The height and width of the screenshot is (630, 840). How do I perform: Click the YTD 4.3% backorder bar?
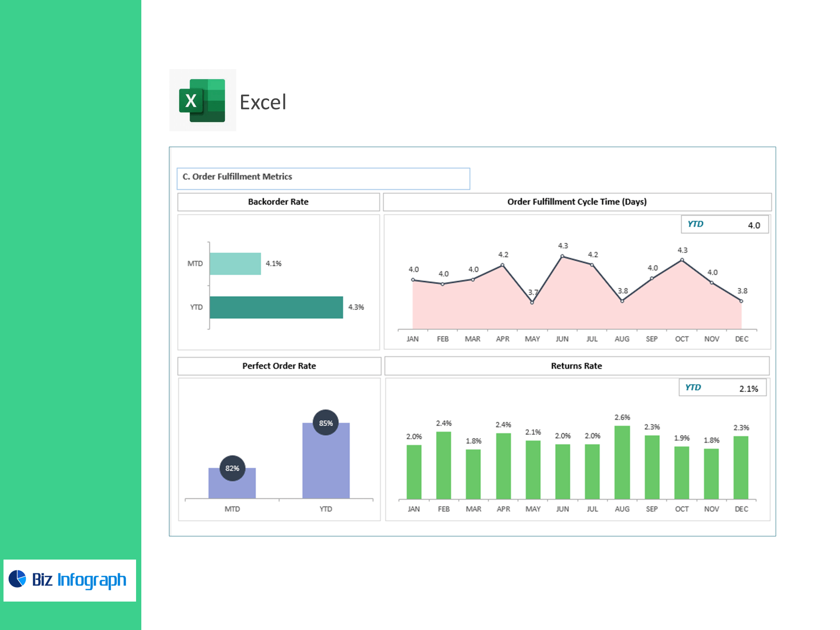[276, 307]
